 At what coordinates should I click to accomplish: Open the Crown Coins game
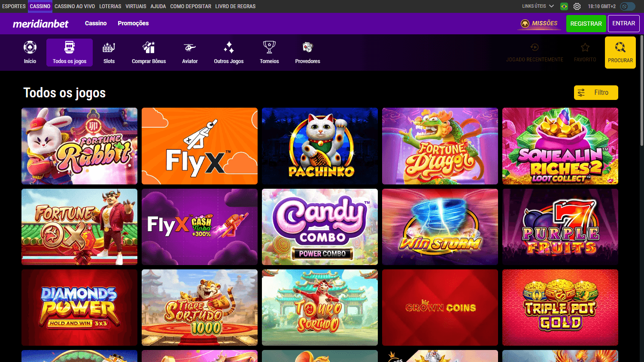pos(440,308)
